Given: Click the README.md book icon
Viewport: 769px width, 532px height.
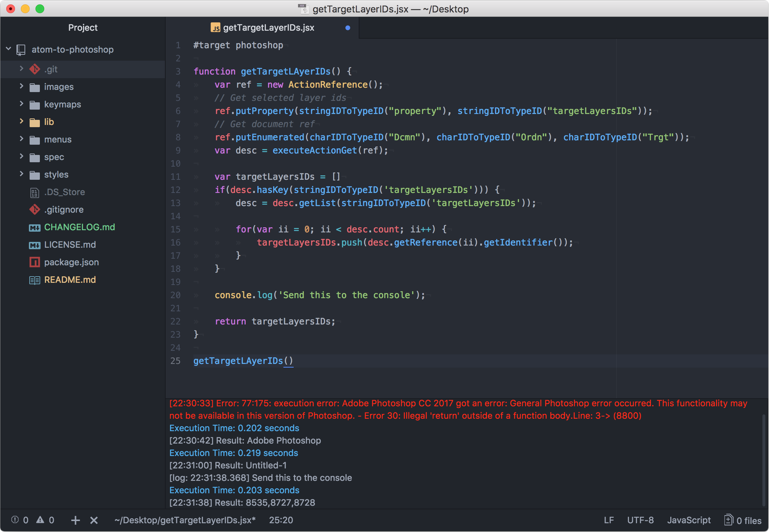Looking at the screenshot, I should coord(35,280).
